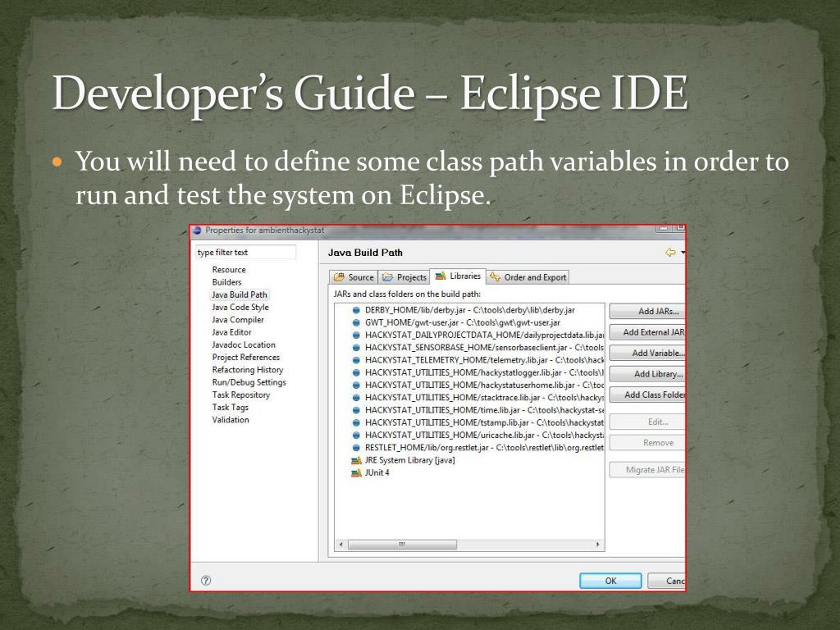Switch to the Projects tab
The height and width of the screenshot is (630, 840).
(x=404, y=277)
